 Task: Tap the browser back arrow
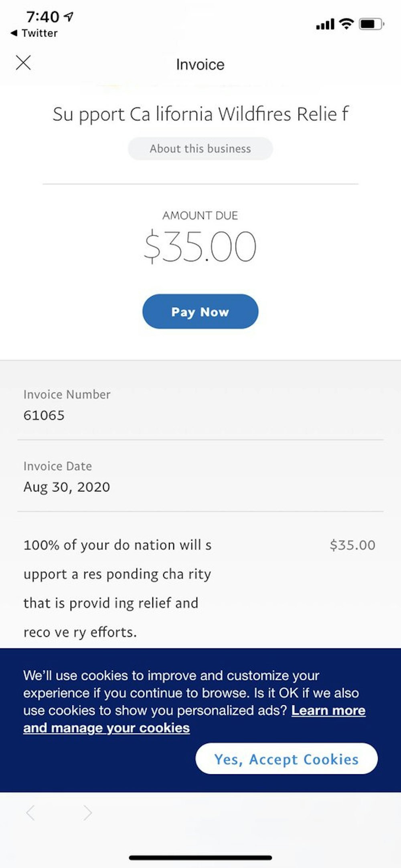(x=30, y=813)
